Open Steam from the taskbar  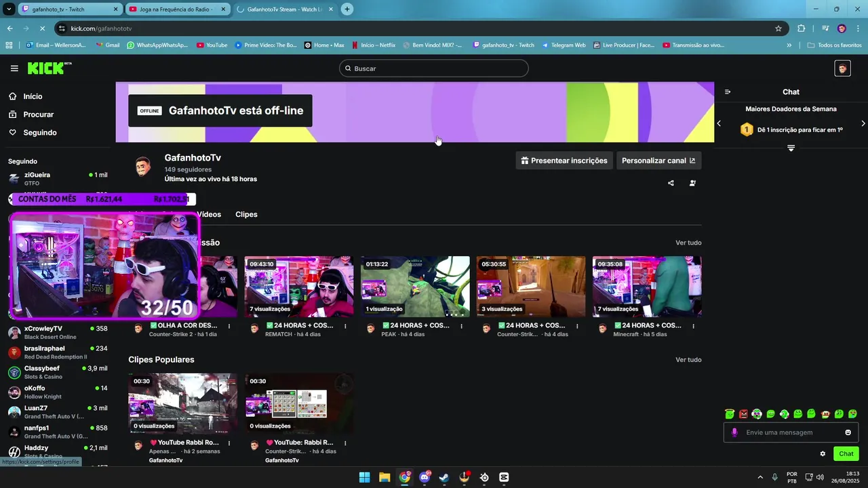444,477
